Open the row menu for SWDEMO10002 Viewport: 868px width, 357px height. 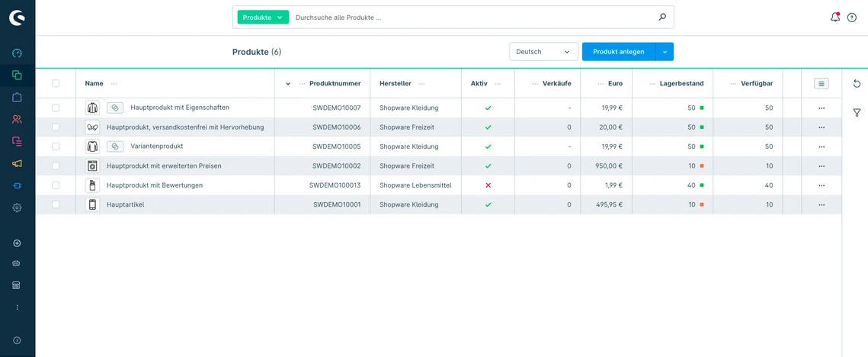822,166
